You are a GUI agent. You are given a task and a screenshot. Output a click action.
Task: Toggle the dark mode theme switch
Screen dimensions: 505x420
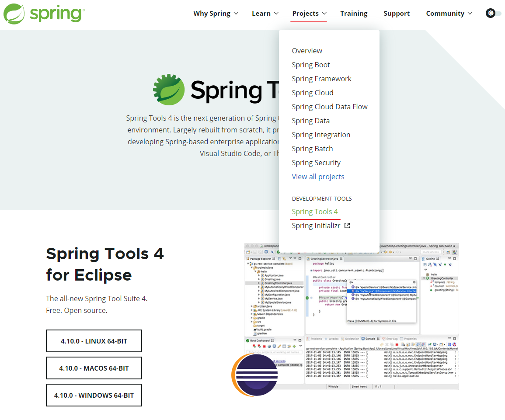[x=493, y=13]
